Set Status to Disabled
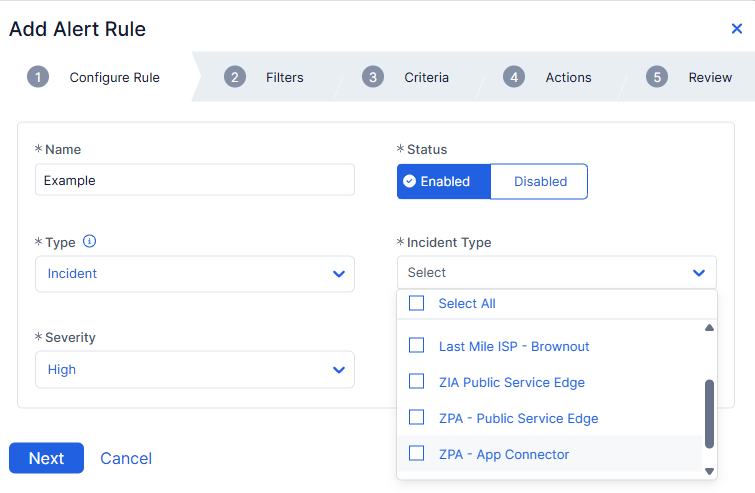The height and width of the screenshot is (493, 755). tap(540, 182)
